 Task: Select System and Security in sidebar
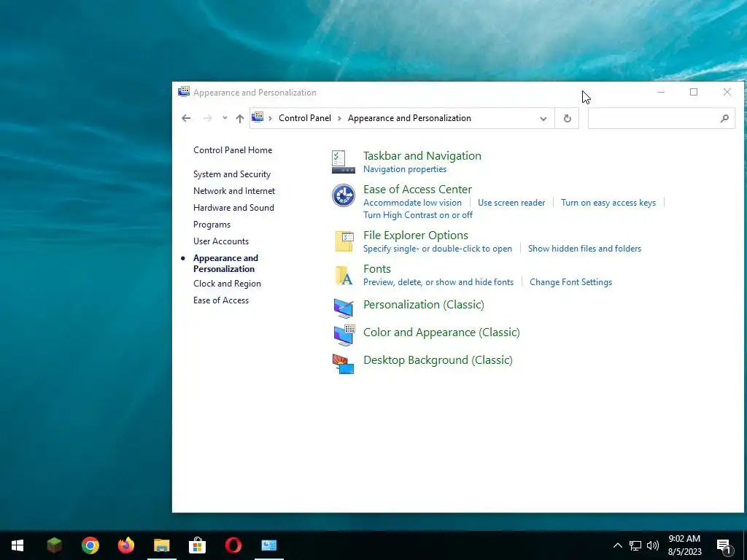tap(232, 174)
